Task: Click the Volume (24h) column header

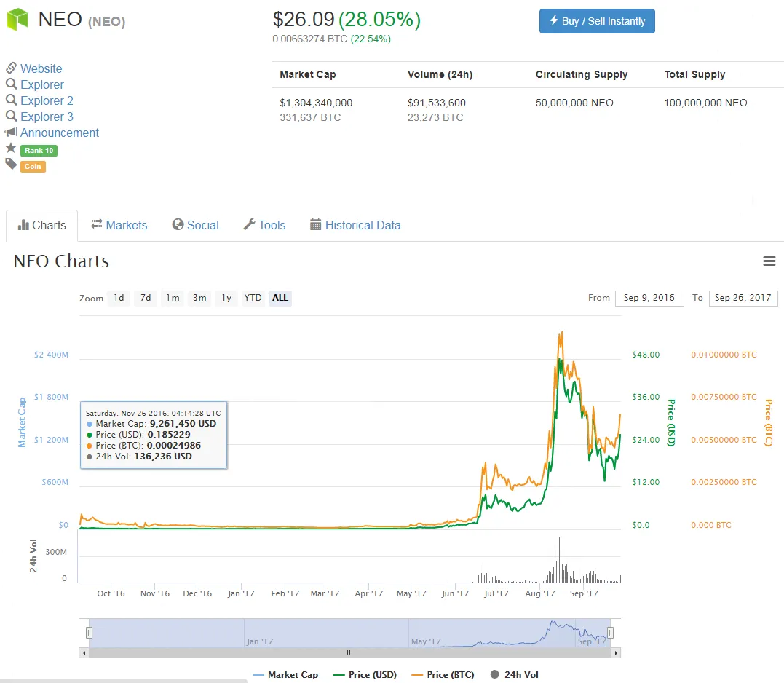Action: coord(440,74)
